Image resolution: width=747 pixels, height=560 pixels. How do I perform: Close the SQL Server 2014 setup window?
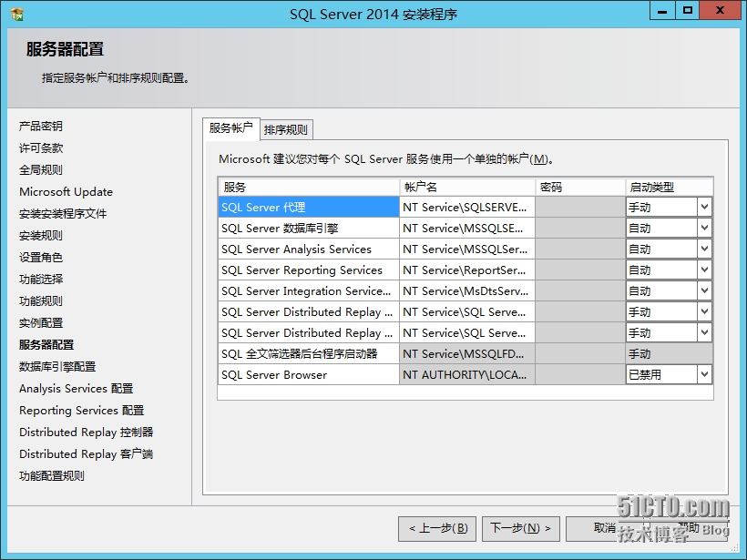tap(721, 11)
